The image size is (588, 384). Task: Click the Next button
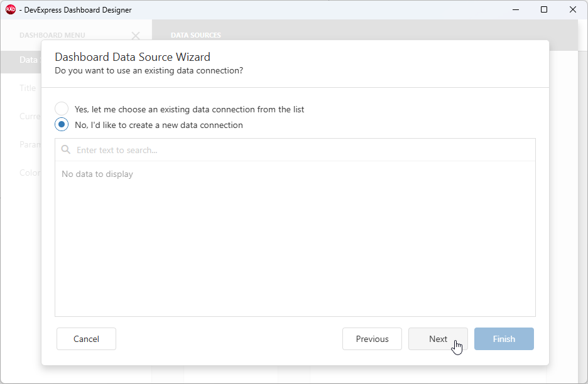[438, 339]
